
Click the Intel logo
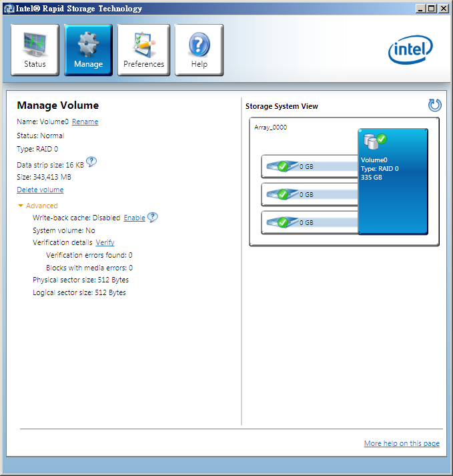pyautogui.click(x=410, y=50)
